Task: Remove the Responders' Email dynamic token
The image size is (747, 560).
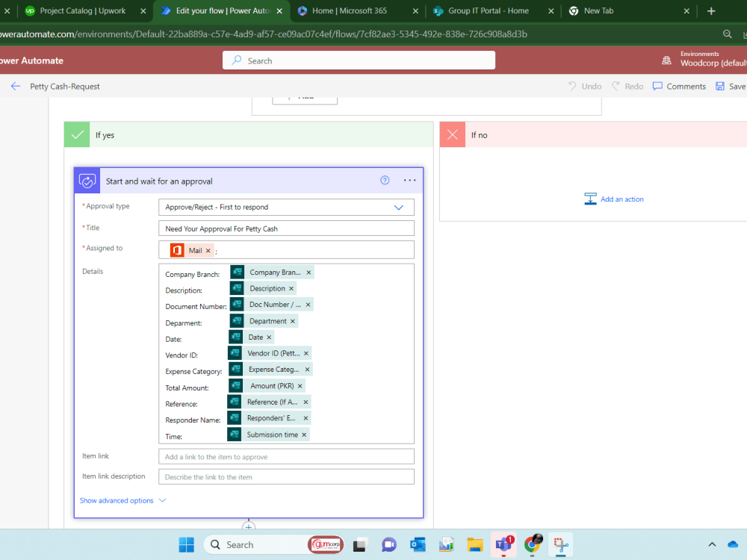Action: 306,418
